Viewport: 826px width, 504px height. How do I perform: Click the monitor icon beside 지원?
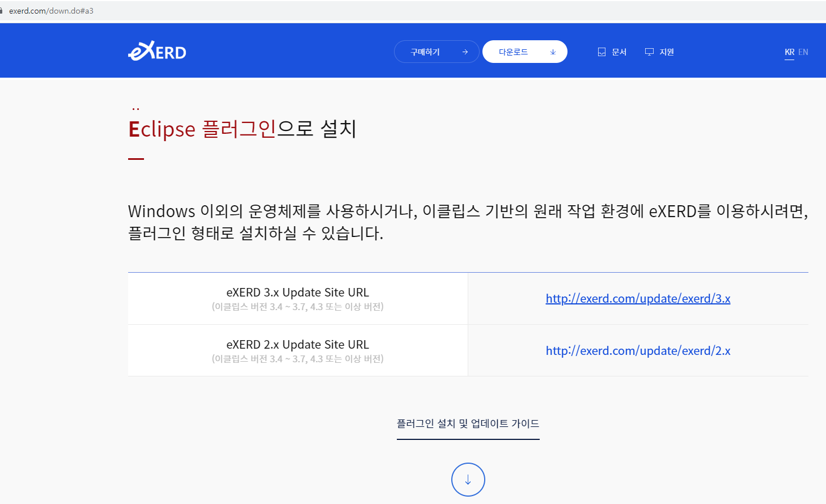[650, 52]
